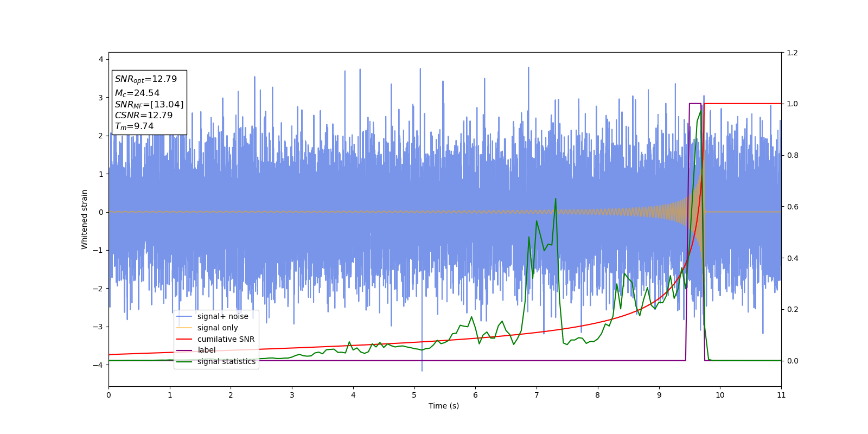Click the left y-axis tick label 0

pos(101,212)
